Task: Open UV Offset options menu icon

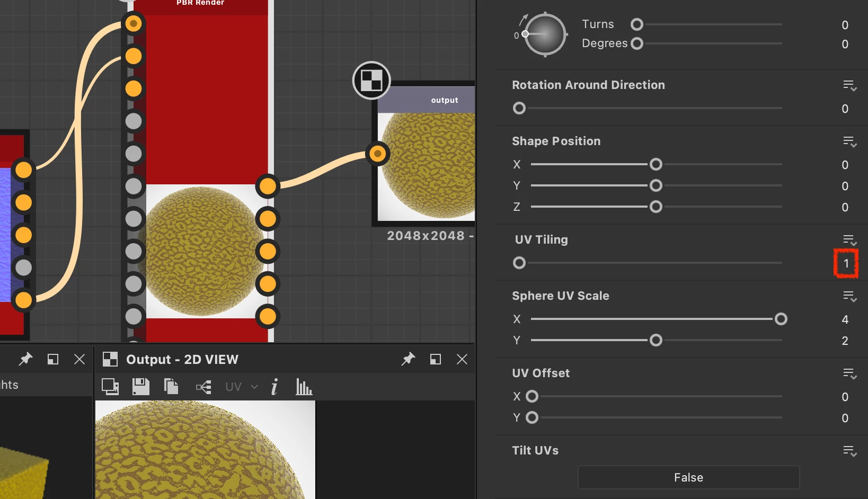Action: coord(850,373)
